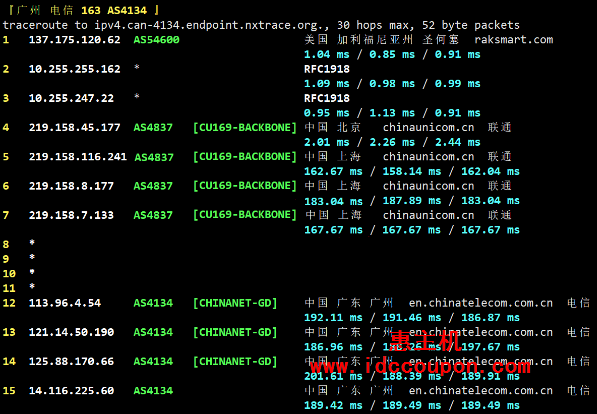
Task: Click the AS4134 text in hop 13
Action: click(x=153, y=332)
